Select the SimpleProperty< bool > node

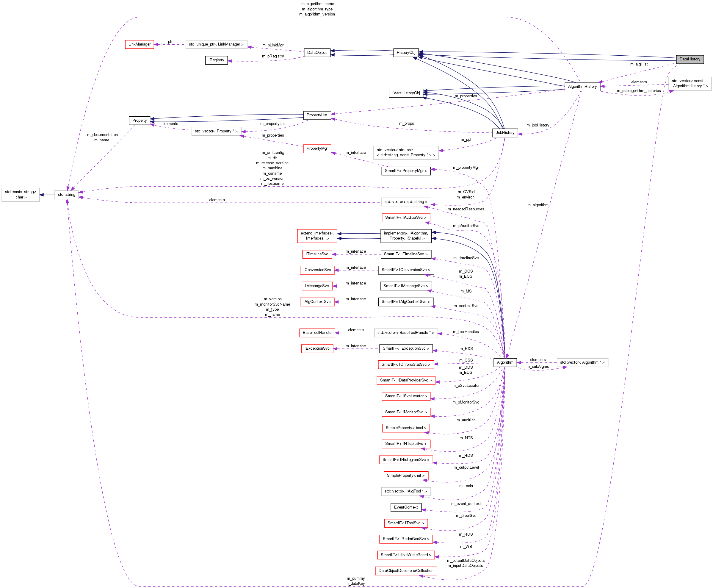pos(406,428)
